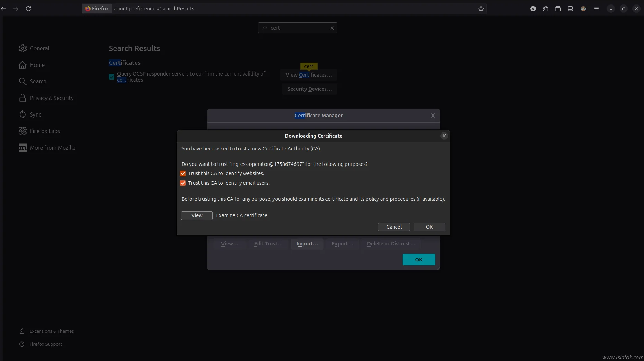Click the Examine CA certificate label
The width and height of the screenshot is (644, 361).
tap(242, 215)
